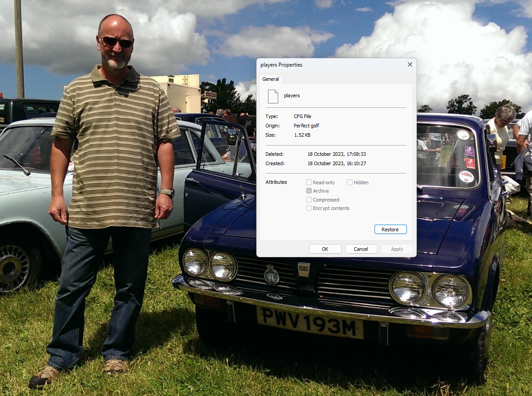Click the file name text 'players'
The width and height of the screenshot is (532, 396).
click(x=292, y=95)
